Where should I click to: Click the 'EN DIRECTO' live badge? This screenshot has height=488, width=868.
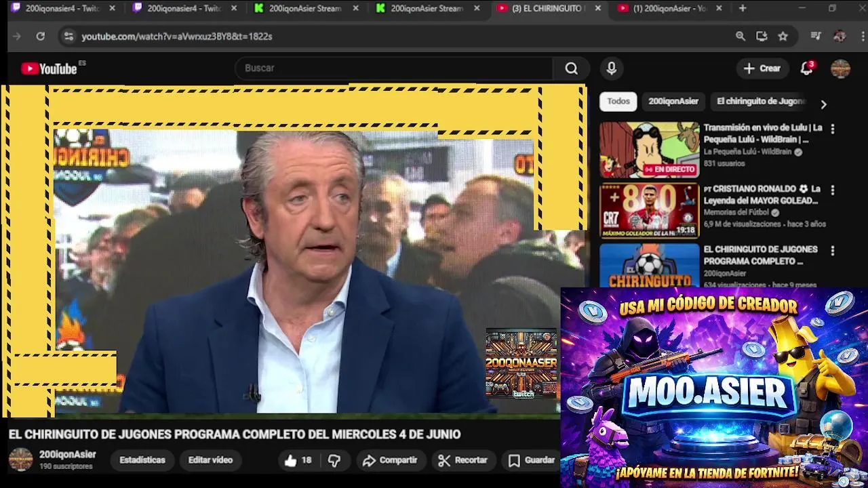coord(670,169)
